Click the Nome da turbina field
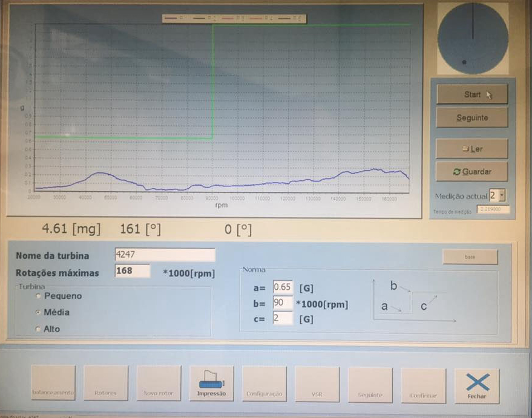Screen dimensions: 532x418 coord(165,255)
